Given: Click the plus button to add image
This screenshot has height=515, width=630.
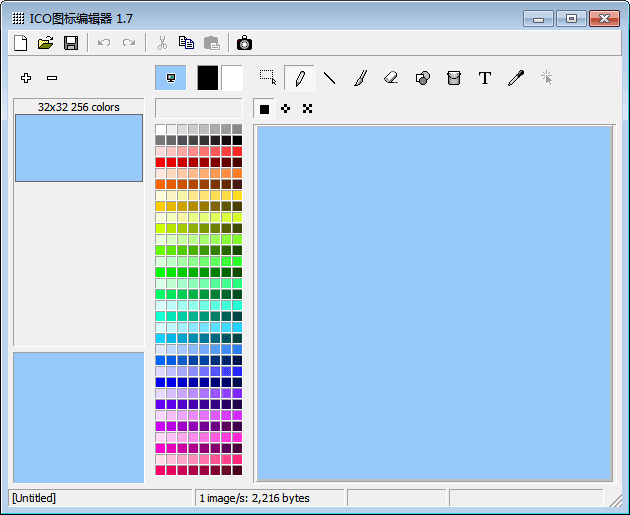Looking at the screenshot, I should (x=26, y=78).
